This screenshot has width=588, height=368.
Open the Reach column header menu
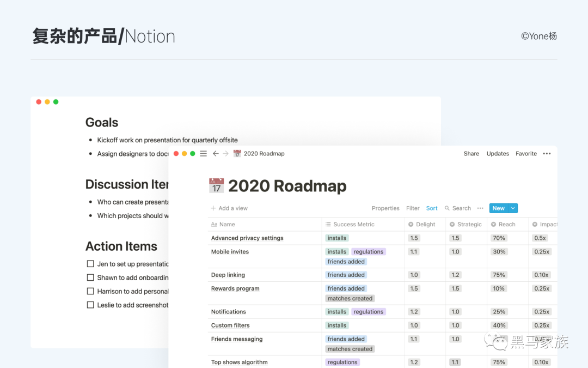coord(507,224)
